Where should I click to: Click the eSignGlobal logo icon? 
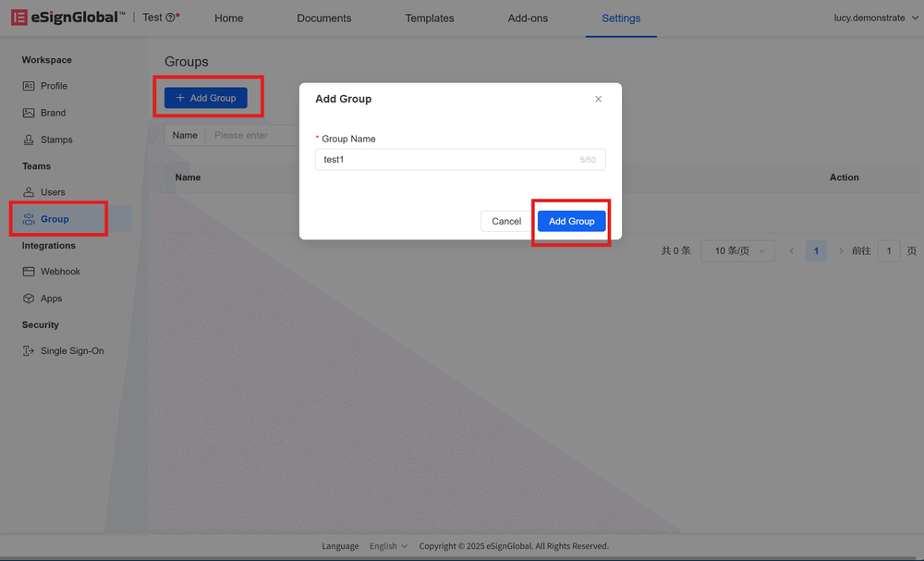[18, 18]
